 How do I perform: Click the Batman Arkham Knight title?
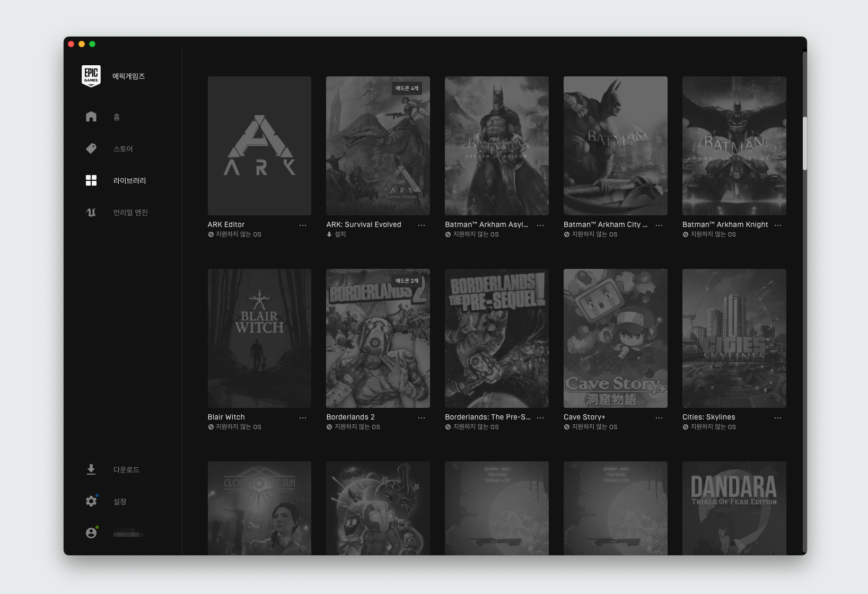click(x=725, y=225)
